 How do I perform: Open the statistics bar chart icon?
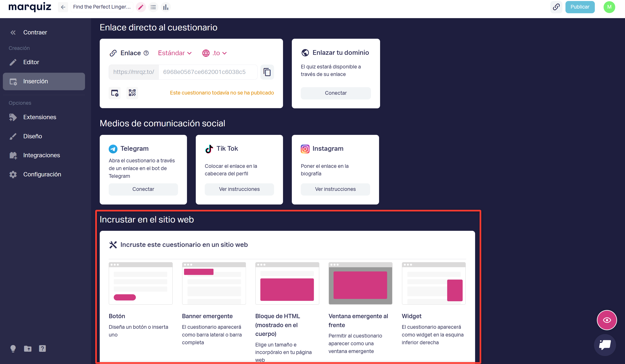[166, 7]
